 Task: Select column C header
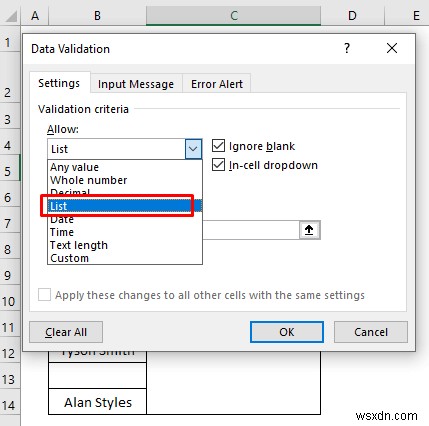pyautogui.click(x=233, y=16)
